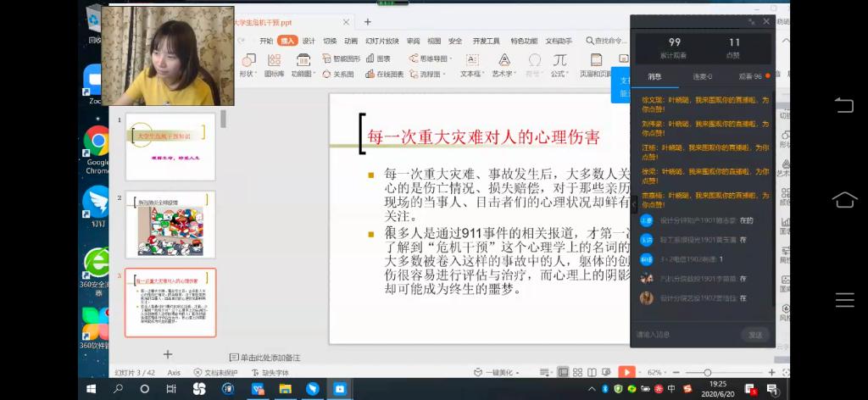The image size is (868, 400).
Task: Start slideshow with orange play button
Action: coord(626,372)
